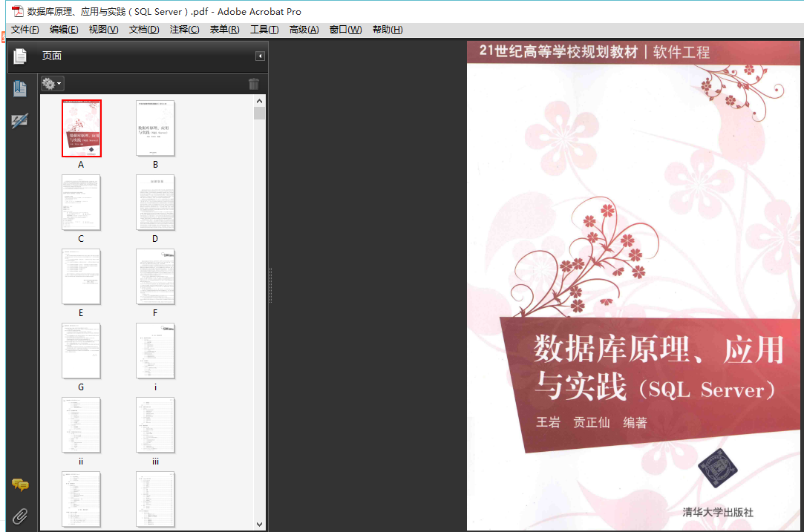Select page thumbnail iii
This screenshot has height=532, width=804.
pyautogui.click(x=155, y=425)
